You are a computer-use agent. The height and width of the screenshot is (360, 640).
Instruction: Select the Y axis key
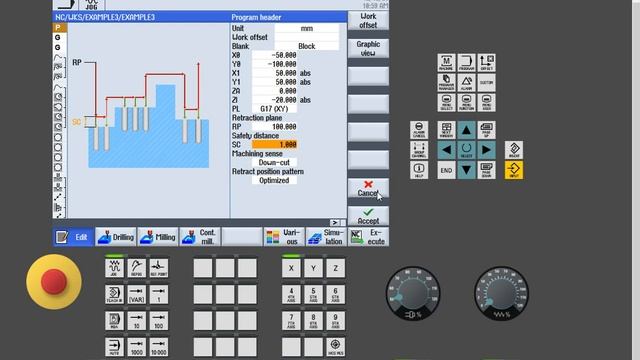pos(313,268)
